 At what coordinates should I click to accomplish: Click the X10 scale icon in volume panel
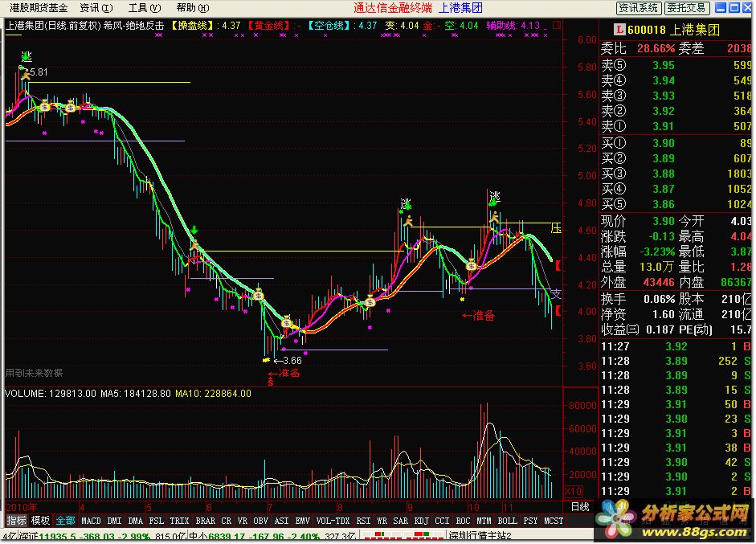click(574, 492)
